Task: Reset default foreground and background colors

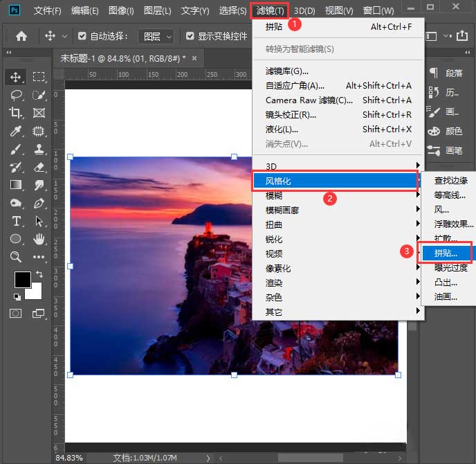Action: [17, 297]
